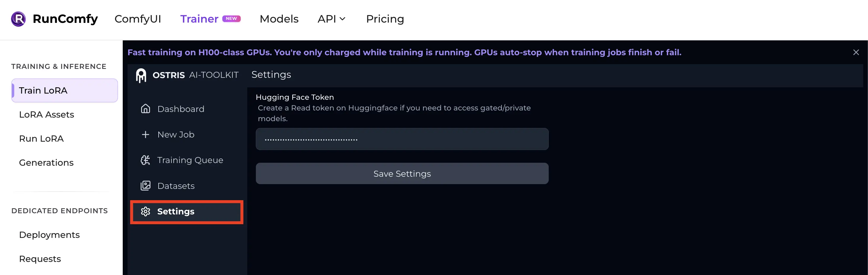Viewport: 868px width, 275px height.
Task: Click the New Job plus icon
Action: pyautogui.click(x=146, y=134)
